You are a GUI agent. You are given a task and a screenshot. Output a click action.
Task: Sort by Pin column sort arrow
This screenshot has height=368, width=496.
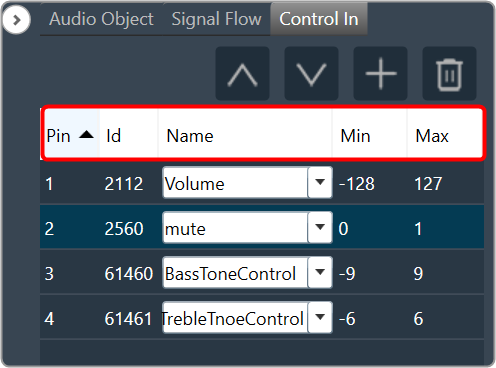click(87, 135)
